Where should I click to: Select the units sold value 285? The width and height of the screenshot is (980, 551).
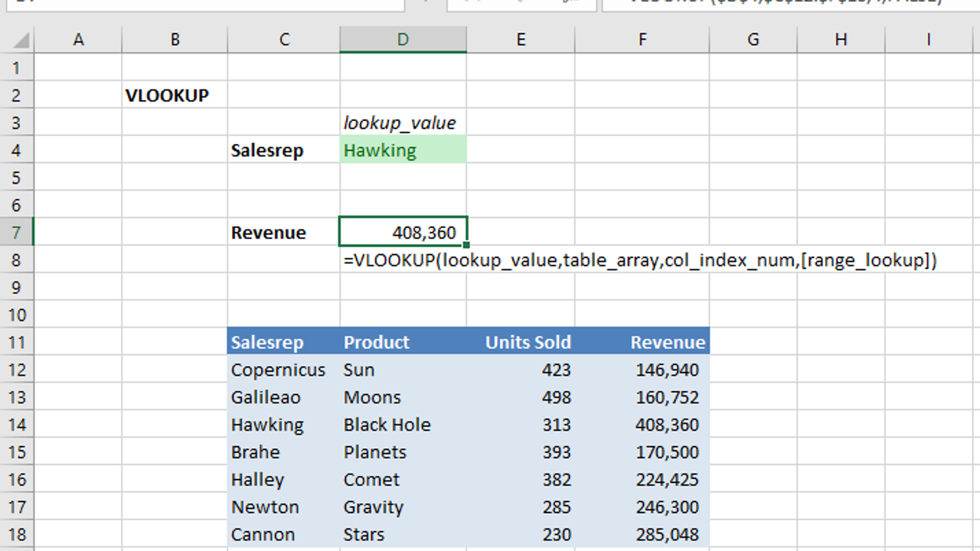(521, 507)
